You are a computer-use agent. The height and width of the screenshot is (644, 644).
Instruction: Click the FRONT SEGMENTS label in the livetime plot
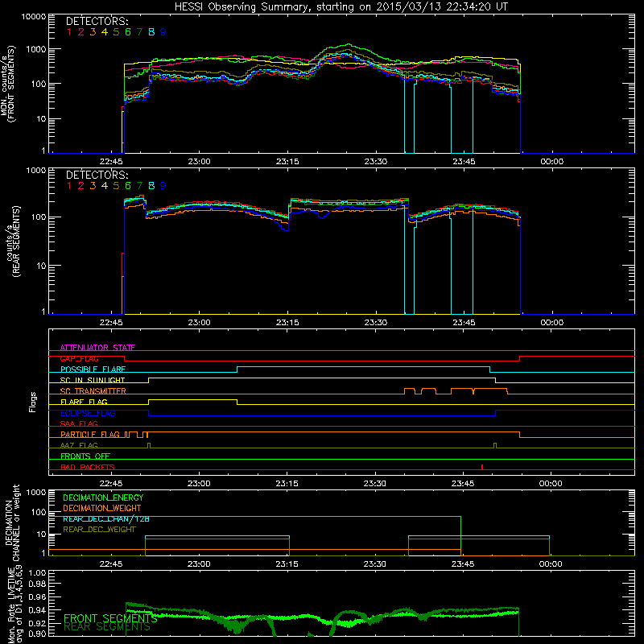click(110, 618)
